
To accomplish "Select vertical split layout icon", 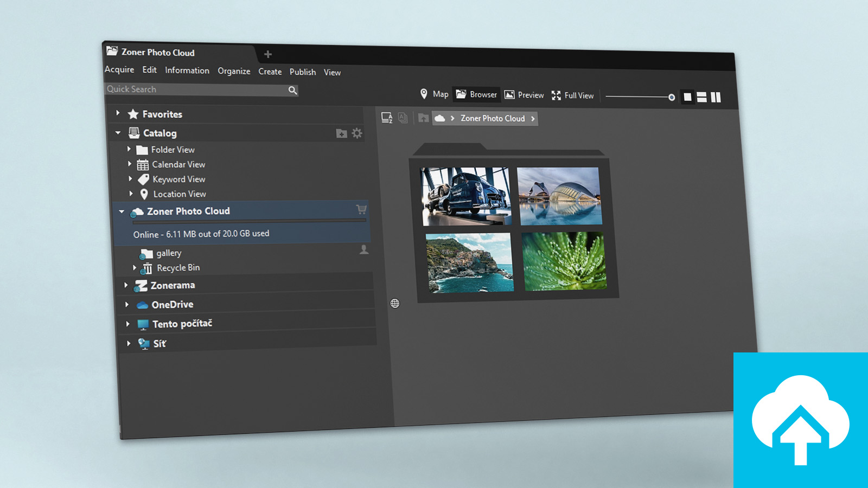I will 716,98.
